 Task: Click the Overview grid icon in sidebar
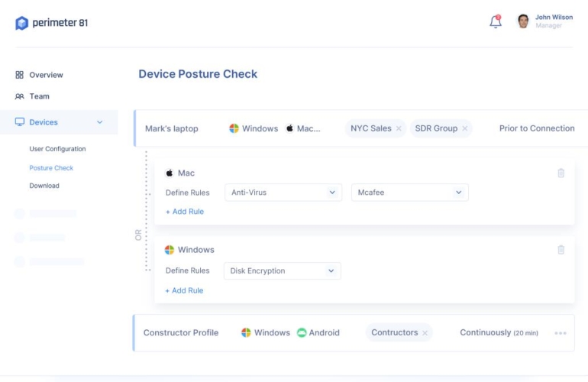[x=20, y=75]
